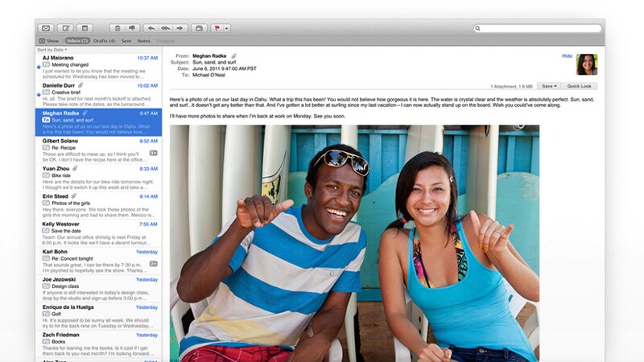Click the Get Mail envelope icon

pos(46,28)
